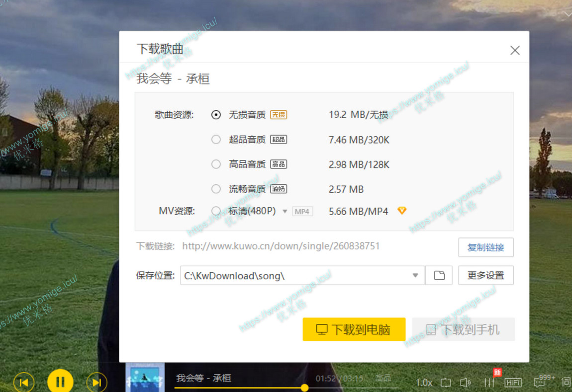Screen dimensions: 572x392
Task: Click the 复制链接 copy link button
Action: pyautogui.click(x=485, y=247)
